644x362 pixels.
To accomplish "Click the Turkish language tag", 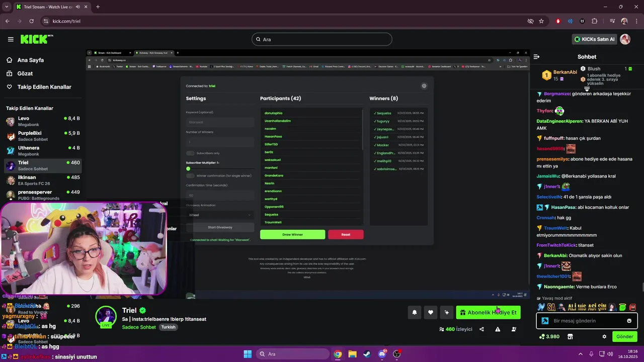I will point(168,327).
